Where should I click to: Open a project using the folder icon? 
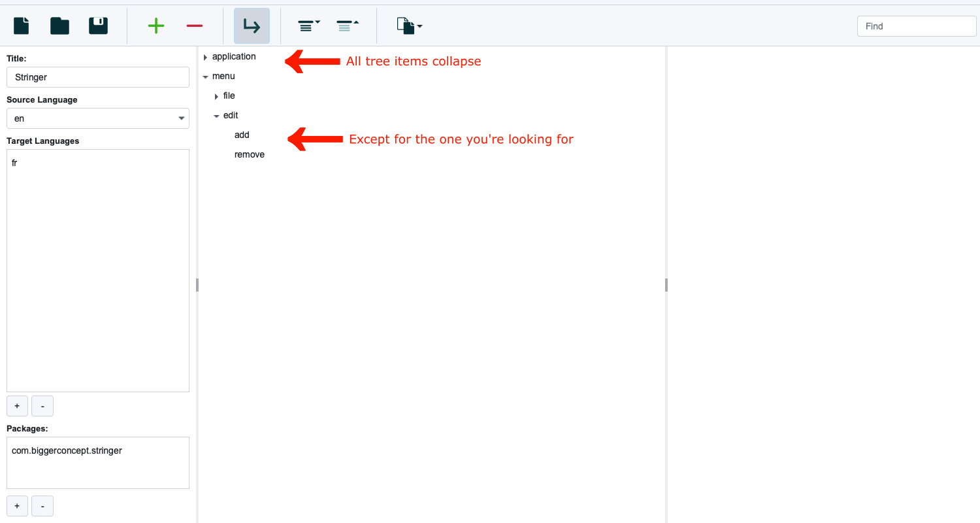coord(60,25)
